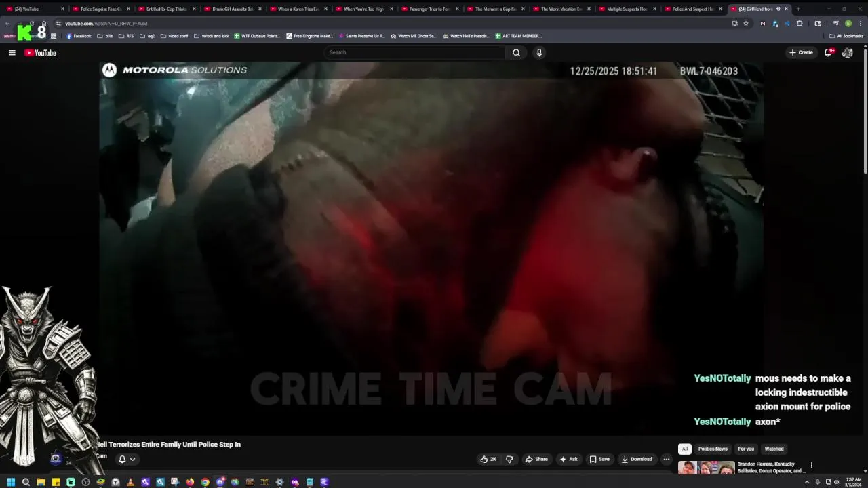This screenshot has width=868, height=488.
Task: Open Discord from taskbar
Action: [220, 482]
